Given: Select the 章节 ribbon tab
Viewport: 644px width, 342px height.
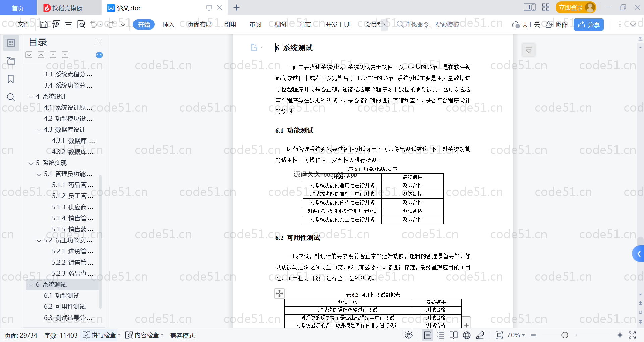Looking at the screenshot, I should pyautogui.click(x=305, y=24).
